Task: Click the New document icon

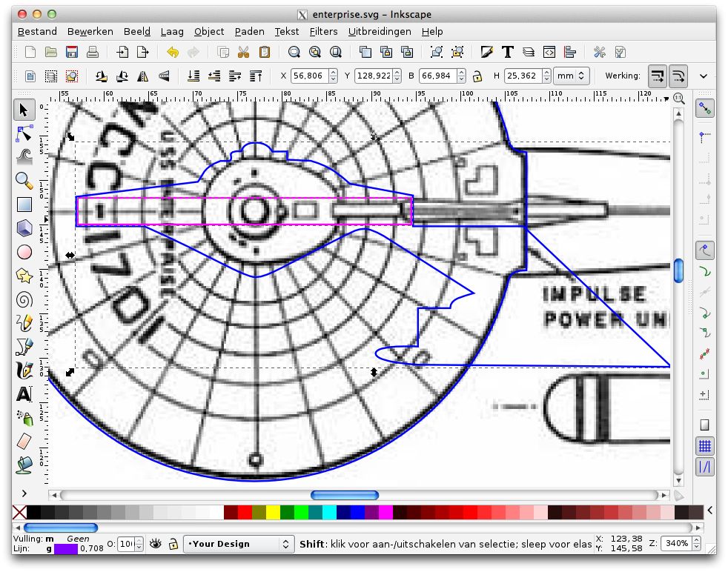Action: coord(30,52)
